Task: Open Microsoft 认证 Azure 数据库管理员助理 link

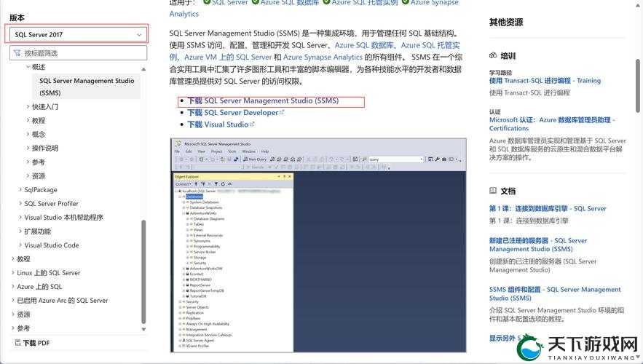Action: click(x=553, y=124)
